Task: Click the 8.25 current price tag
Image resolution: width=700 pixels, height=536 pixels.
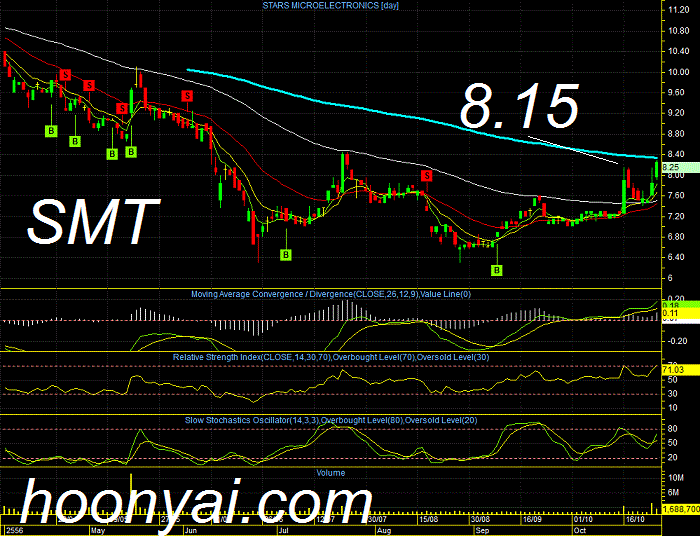Action: 680,167
